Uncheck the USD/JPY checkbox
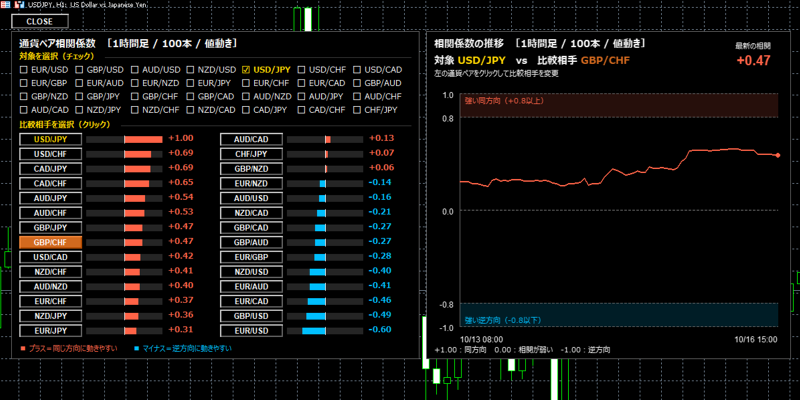800x400 pixels. click(x=246, y=70)
